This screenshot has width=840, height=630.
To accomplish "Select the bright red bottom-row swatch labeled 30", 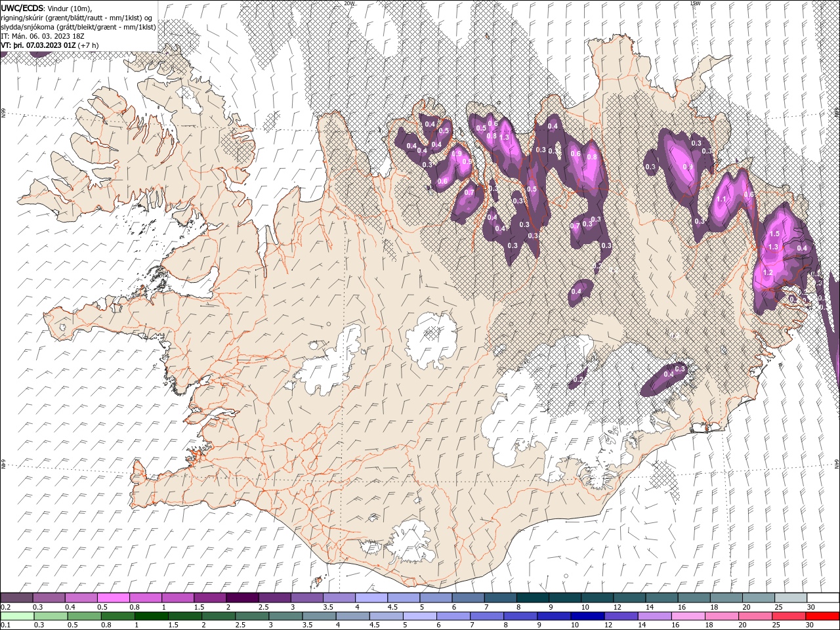I will coord(823,616).
